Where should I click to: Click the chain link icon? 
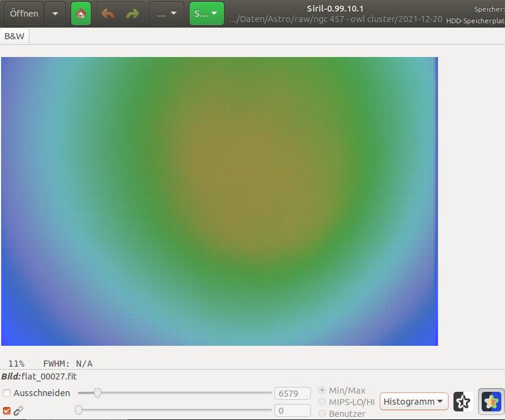pos(18,411)
